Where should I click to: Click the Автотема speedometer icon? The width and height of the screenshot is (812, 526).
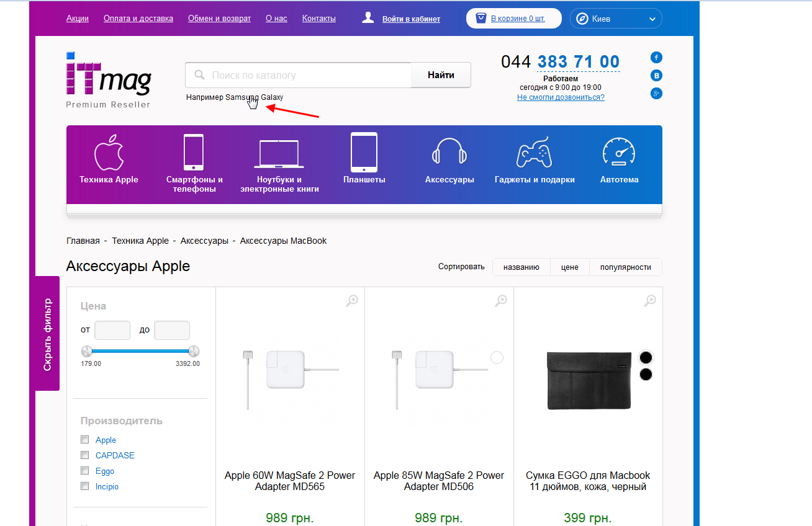619,153
